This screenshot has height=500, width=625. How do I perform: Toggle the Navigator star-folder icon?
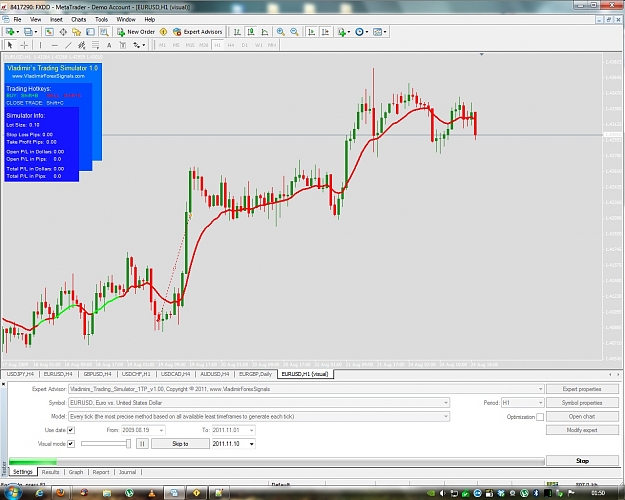pyautogui.click(x=77, y=32)
